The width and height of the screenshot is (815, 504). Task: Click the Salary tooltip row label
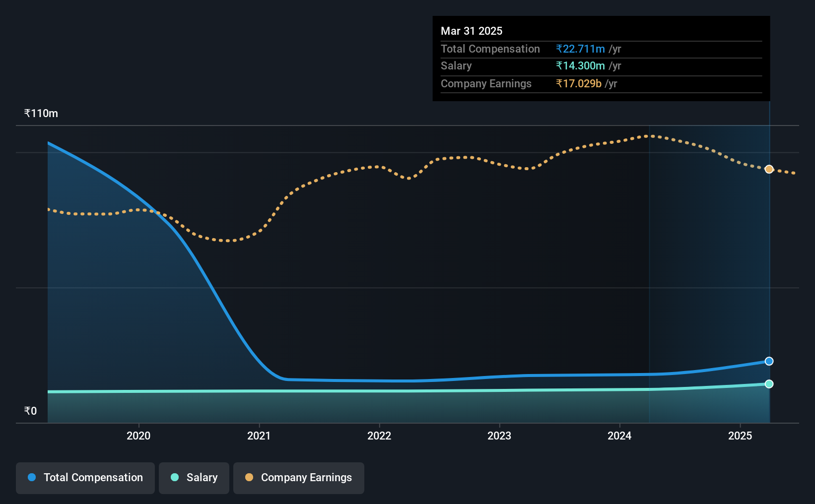point(456,65)
